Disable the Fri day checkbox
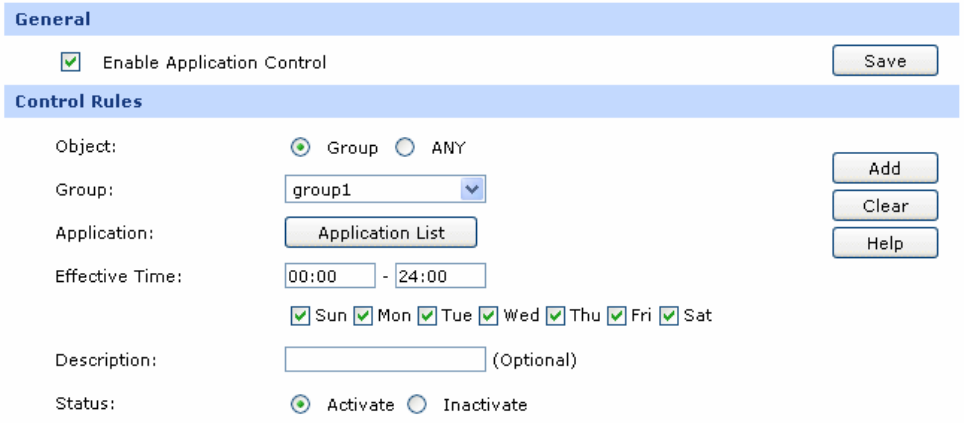964x423 pixels. pos(616,316)
